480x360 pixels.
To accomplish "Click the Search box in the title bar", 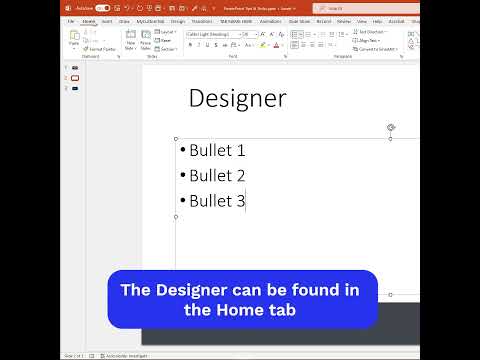I will [366, 8].
